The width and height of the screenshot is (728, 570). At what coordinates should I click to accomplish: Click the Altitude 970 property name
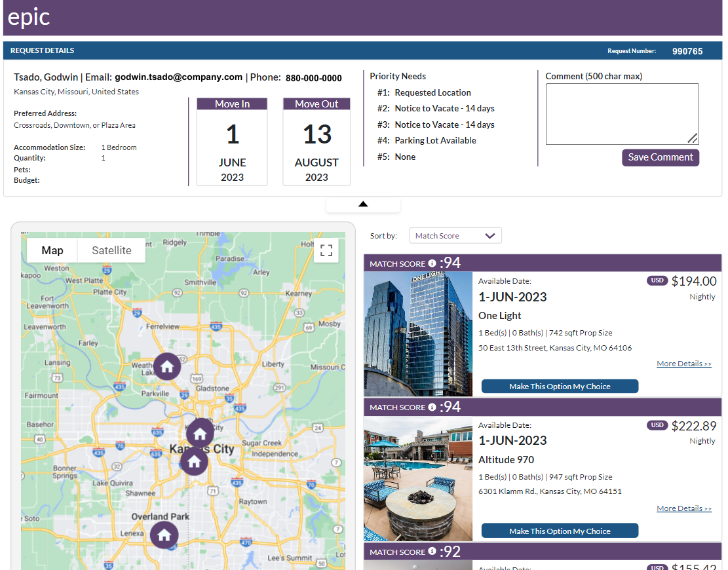[x=506, y=459]
